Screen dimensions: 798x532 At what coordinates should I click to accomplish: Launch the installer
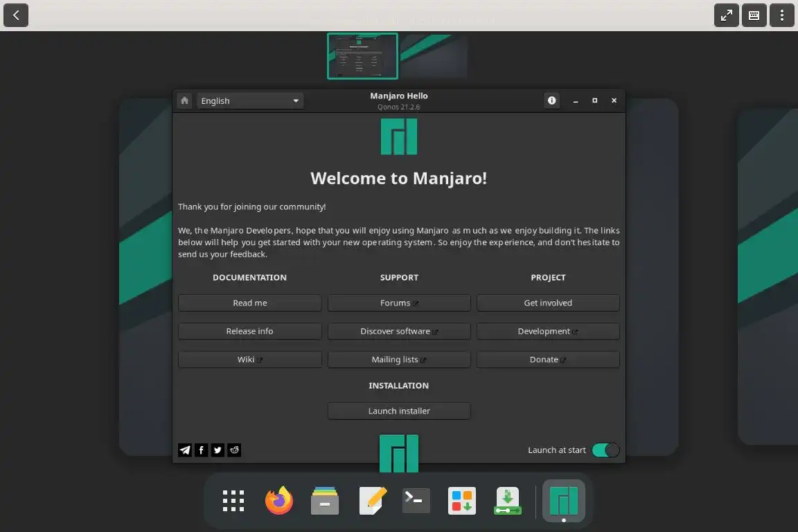pyautogui.click(x=399, y=411)
